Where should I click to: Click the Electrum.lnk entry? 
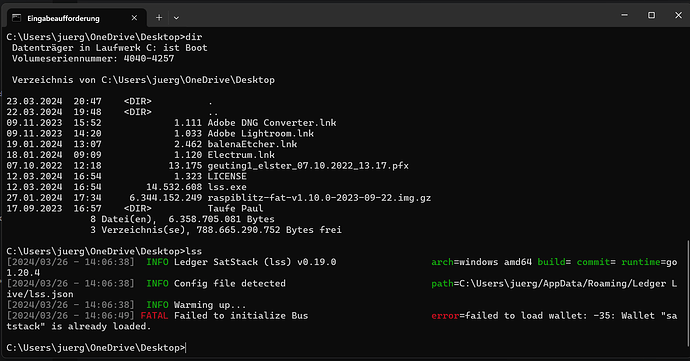pyautogui.click(x=241, y=155)
